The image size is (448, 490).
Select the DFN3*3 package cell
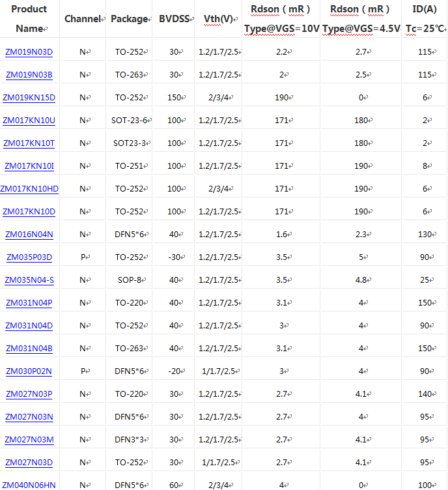click(x=129, y=440)
